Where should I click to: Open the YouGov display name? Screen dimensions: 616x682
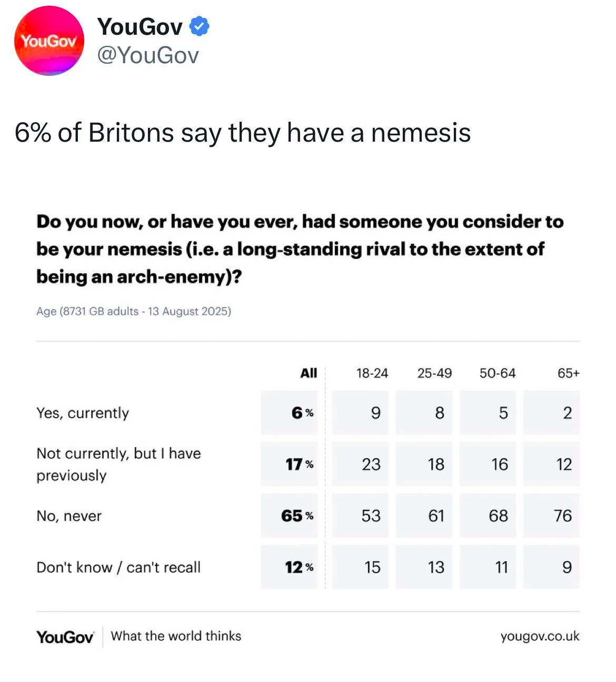click(x=140, y=26)
